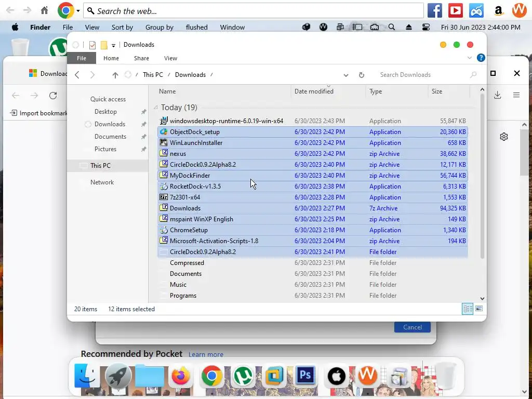Open Finder from the dock

(x=86, y=376)
